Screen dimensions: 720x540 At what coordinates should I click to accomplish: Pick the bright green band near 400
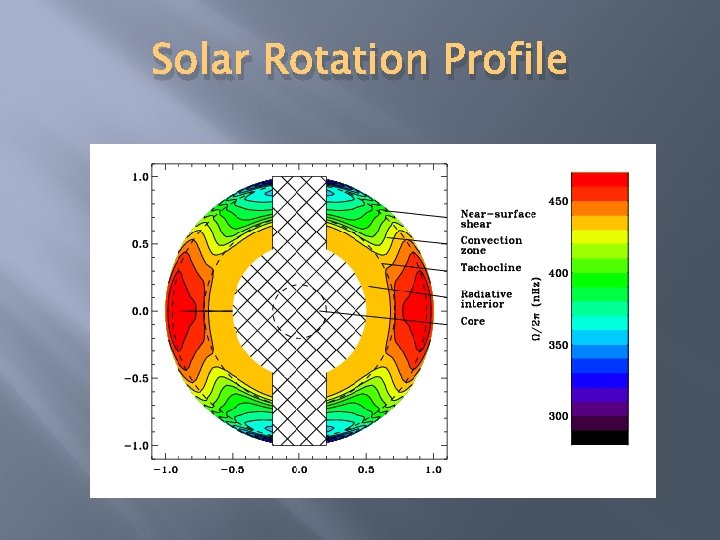coord(600,280)
